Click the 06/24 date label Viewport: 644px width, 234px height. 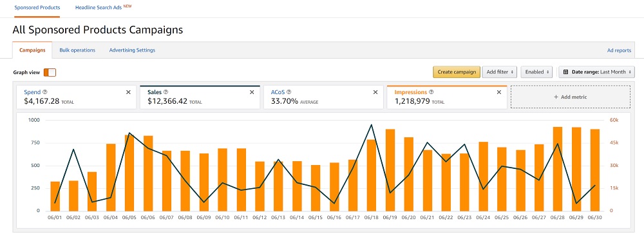[483, 217]
